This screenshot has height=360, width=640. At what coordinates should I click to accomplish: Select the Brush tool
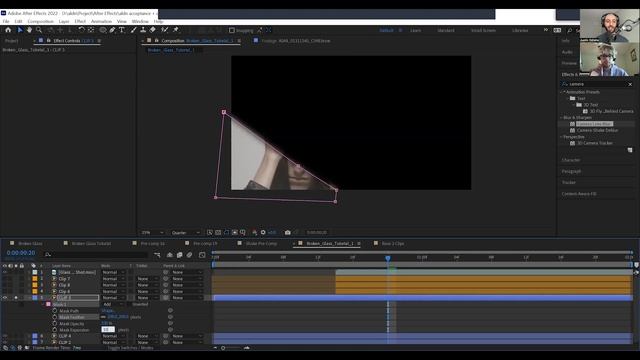pos(133,30)
